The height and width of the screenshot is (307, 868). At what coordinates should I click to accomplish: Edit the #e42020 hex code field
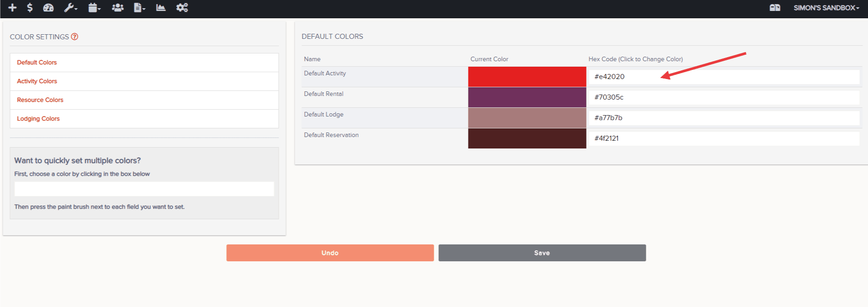pos(724,77)
